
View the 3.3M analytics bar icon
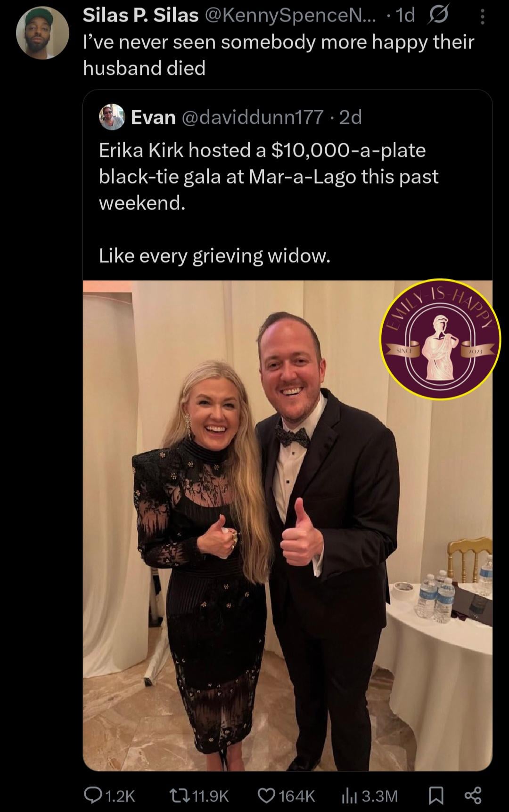click(348, 796)
